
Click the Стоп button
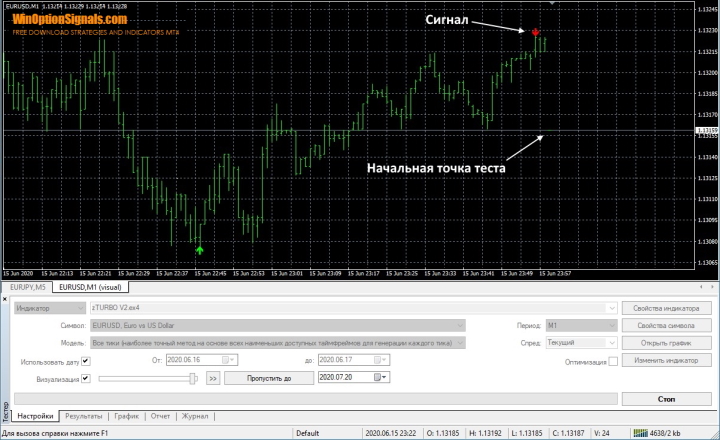coord(666,398)
